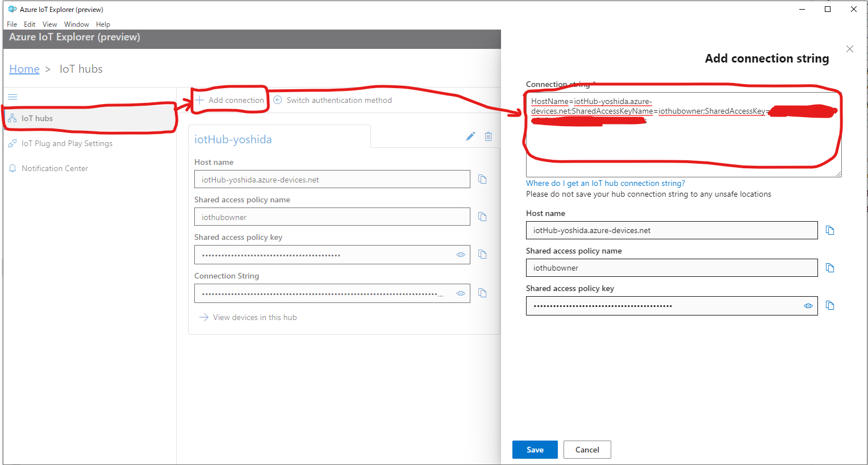868x465 pixels.
Task: Click the arrow icon beside View devices
Action: tap(204, 317)
